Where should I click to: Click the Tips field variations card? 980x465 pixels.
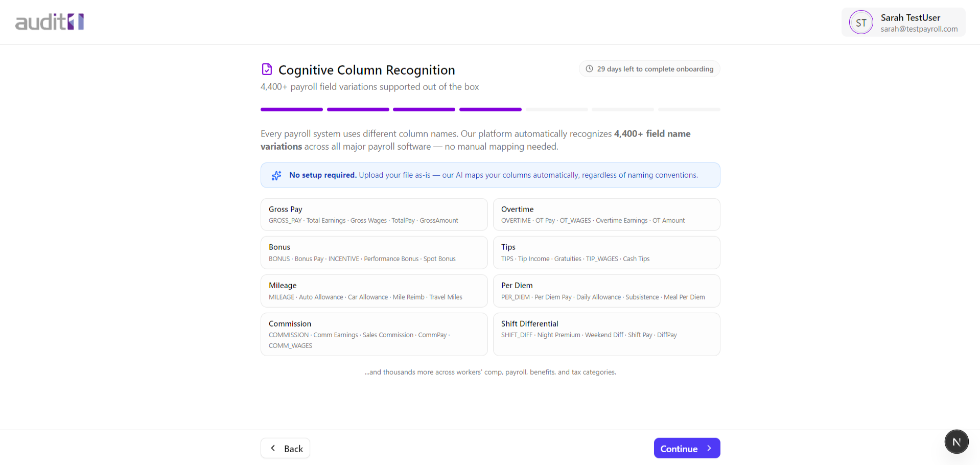[606, 252]
